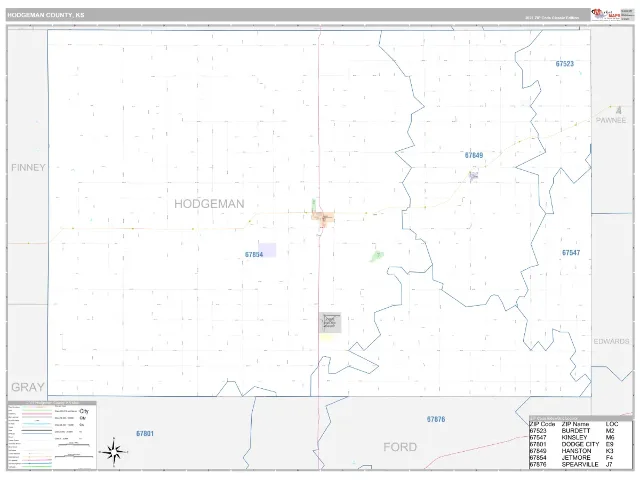Click the largest City text sample in the legend

(x=84, y=411)
